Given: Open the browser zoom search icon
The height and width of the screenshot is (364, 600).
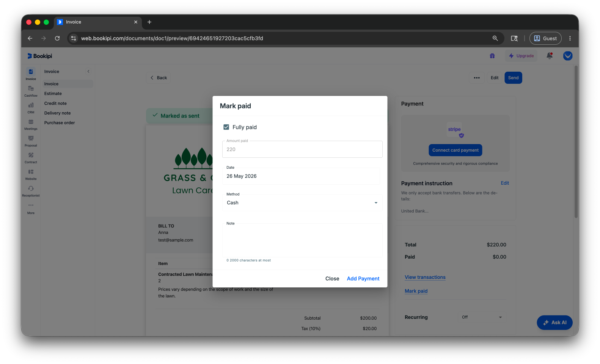Looking at the screenshot, I should (495, 38).
